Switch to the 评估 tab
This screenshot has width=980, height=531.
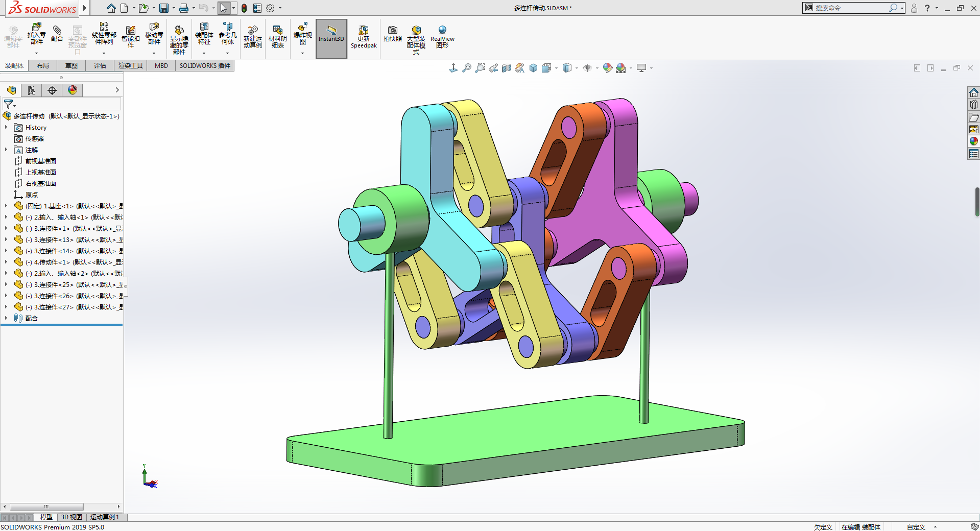100,66
